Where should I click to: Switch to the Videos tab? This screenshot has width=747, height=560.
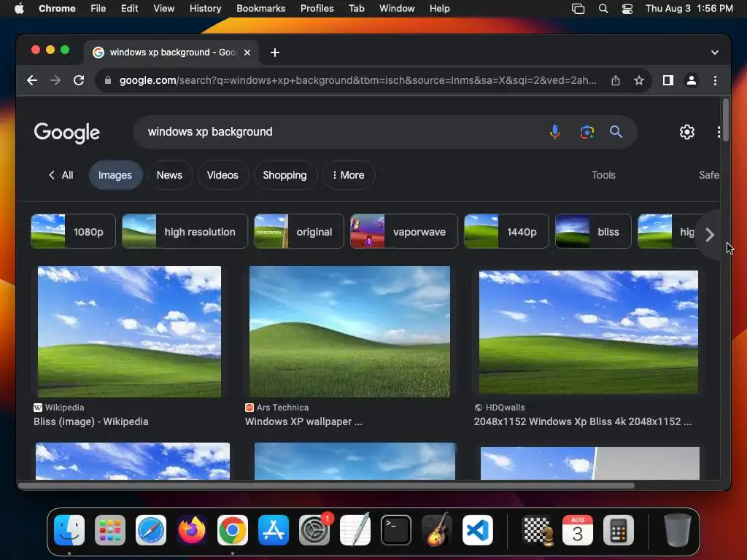(222, 175)
